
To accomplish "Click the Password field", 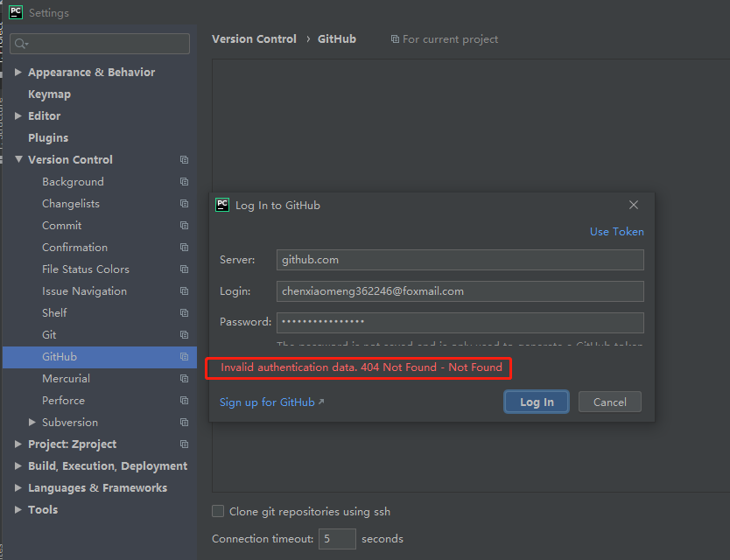I will coord(460,323).
